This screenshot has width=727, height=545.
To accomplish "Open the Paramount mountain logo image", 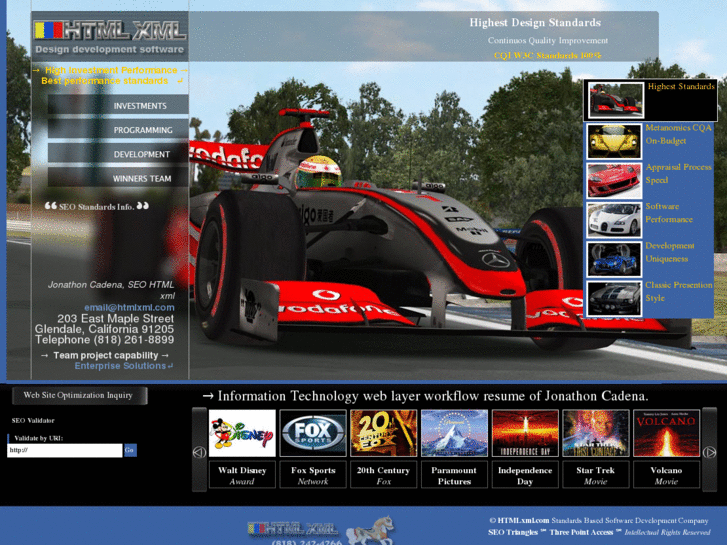I will point(454,433).
